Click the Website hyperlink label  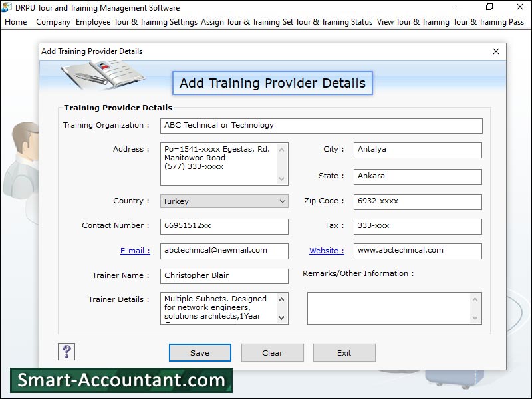(x=327, y=251)
